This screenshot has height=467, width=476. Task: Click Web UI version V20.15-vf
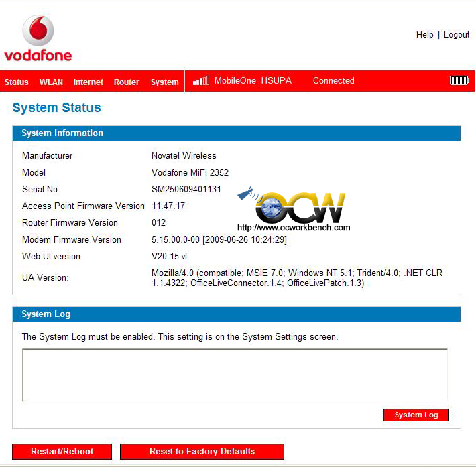click(x=170, y=257)
